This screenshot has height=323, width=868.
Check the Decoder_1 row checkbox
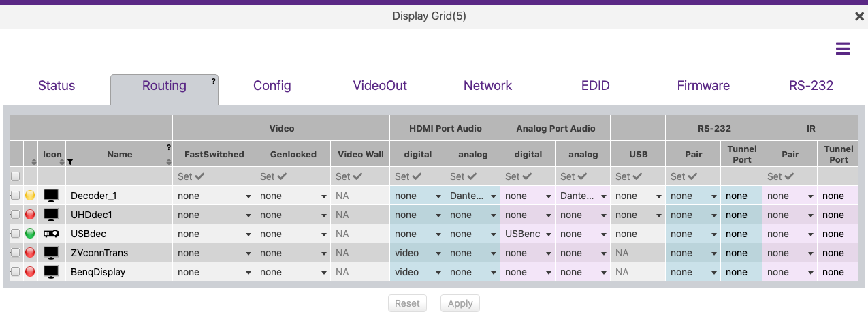coord(16,196)
